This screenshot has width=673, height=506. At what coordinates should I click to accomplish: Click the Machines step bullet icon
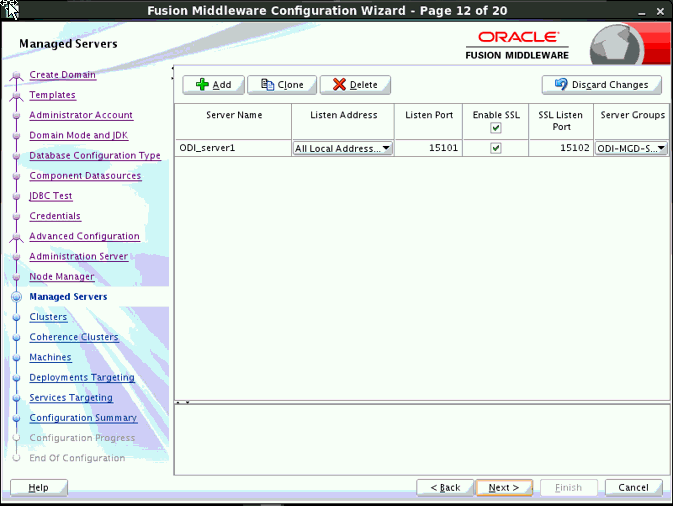pos(16,358)
